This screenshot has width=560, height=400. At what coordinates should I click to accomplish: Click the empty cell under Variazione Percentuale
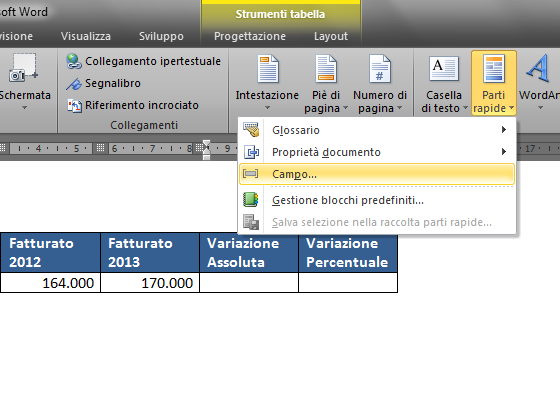coord(348,283)
